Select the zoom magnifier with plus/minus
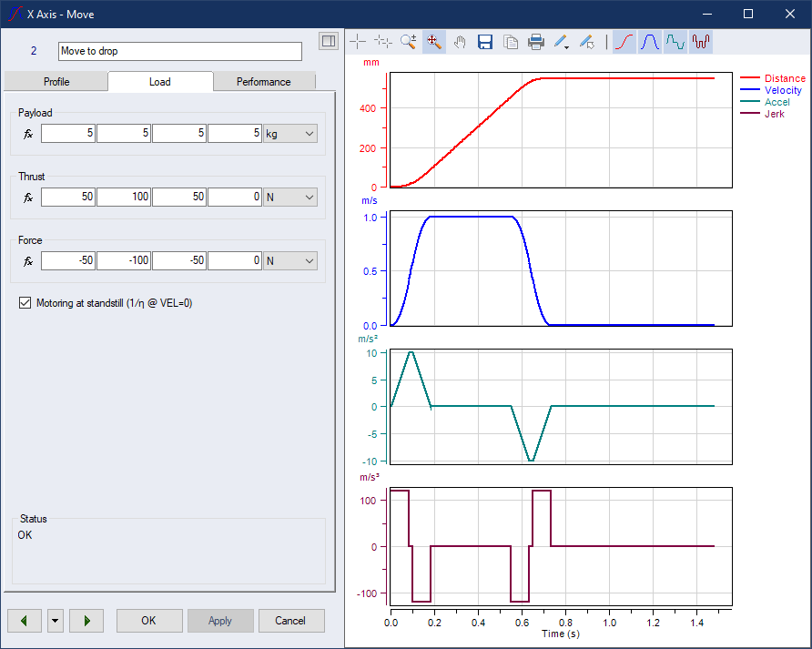The width and height of the screenshot is (812, 649). pos(409,41)
